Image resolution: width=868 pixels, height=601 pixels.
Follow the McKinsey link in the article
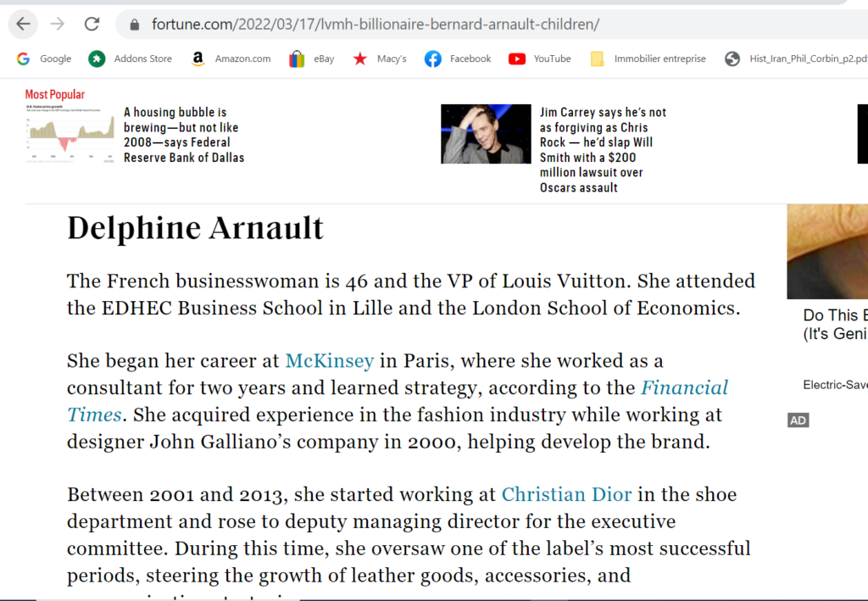[330, 361]
